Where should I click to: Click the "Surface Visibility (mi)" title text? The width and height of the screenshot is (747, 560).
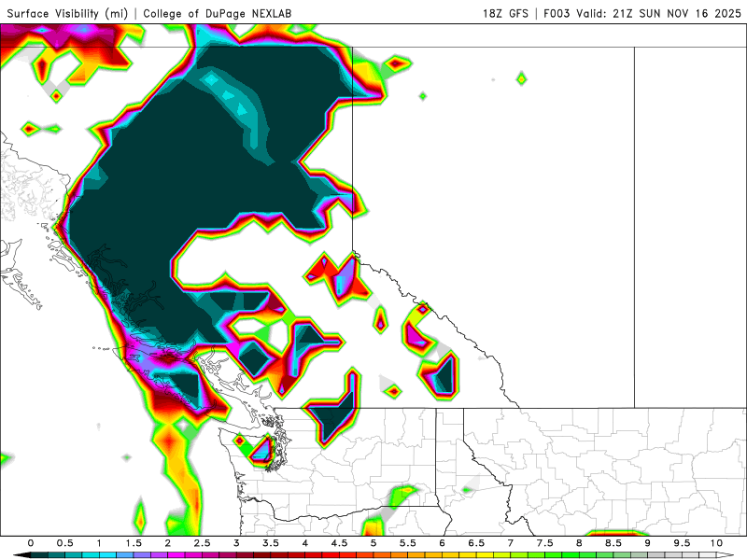[x=67, y=13]
